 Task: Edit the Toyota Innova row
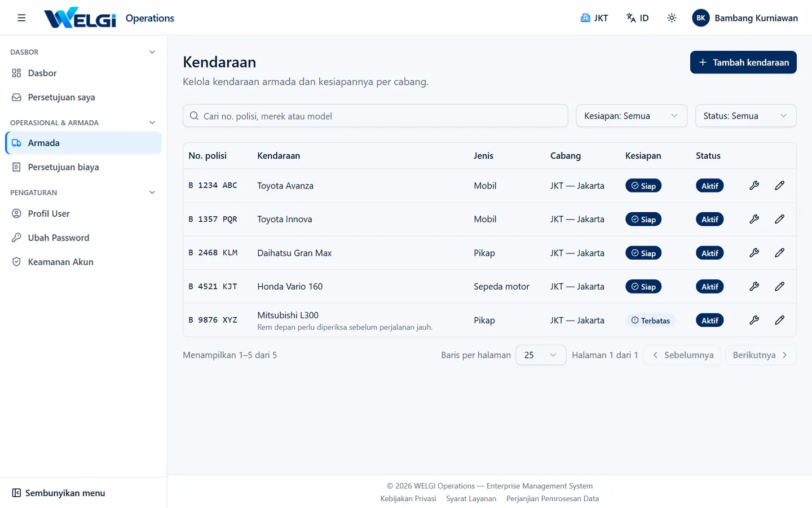tap(779, 219)
